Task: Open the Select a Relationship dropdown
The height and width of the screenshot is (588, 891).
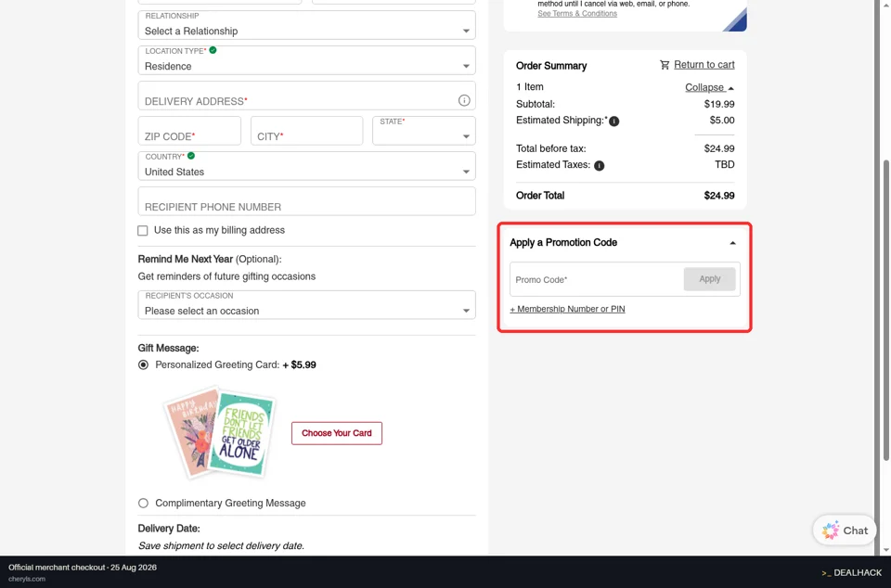Action: [x=307, y=25]
